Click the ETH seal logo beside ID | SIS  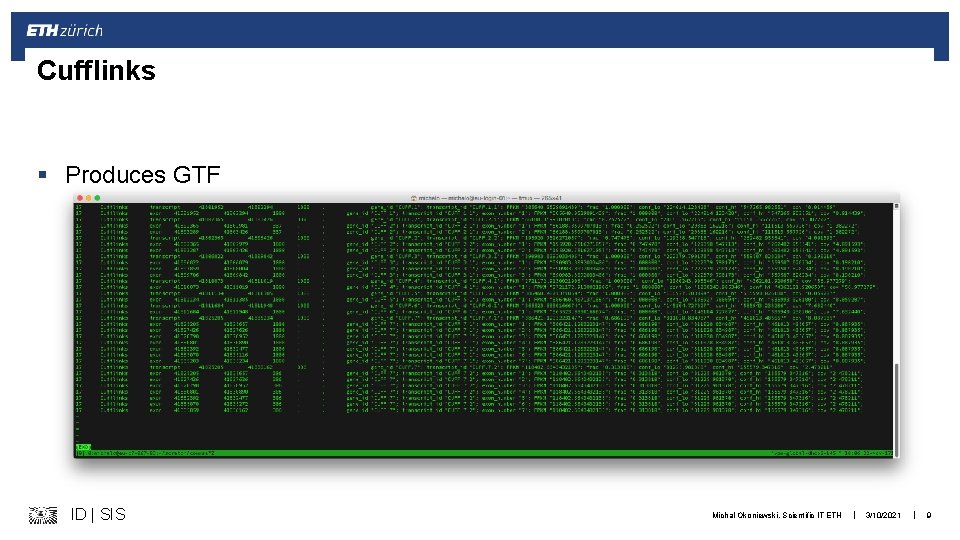click(43, 515)
